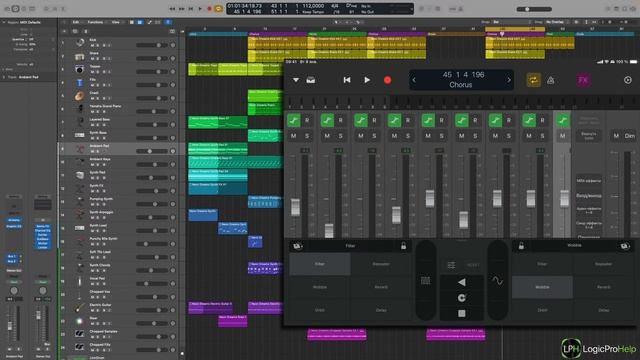Screen dimensions: 640x360
Task: Toggle main toolbar yellow cycle button
Action: [x=218, y=9]
